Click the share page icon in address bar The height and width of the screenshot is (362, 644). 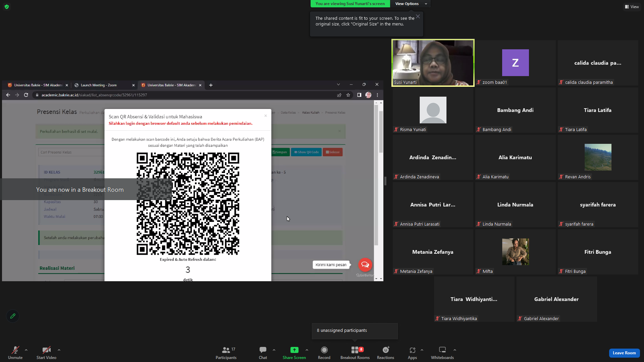pos(339,95)
